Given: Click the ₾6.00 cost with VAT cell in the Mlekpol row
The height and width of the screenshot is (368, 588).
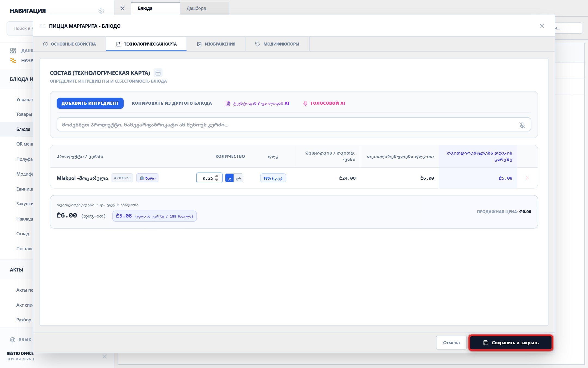Looking at the screenshot, I should 427,178.
